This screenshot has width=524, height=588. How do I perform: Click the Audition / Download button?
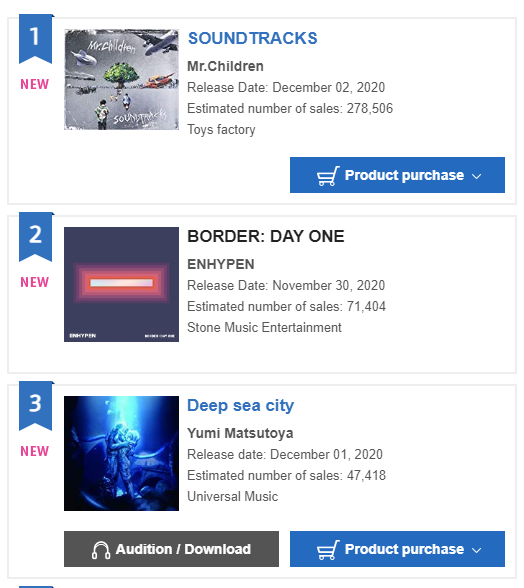[x=171, y=549]
